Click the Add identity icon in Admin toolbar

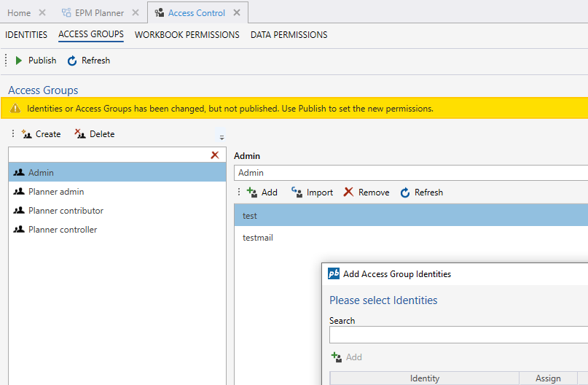[252, 192]
